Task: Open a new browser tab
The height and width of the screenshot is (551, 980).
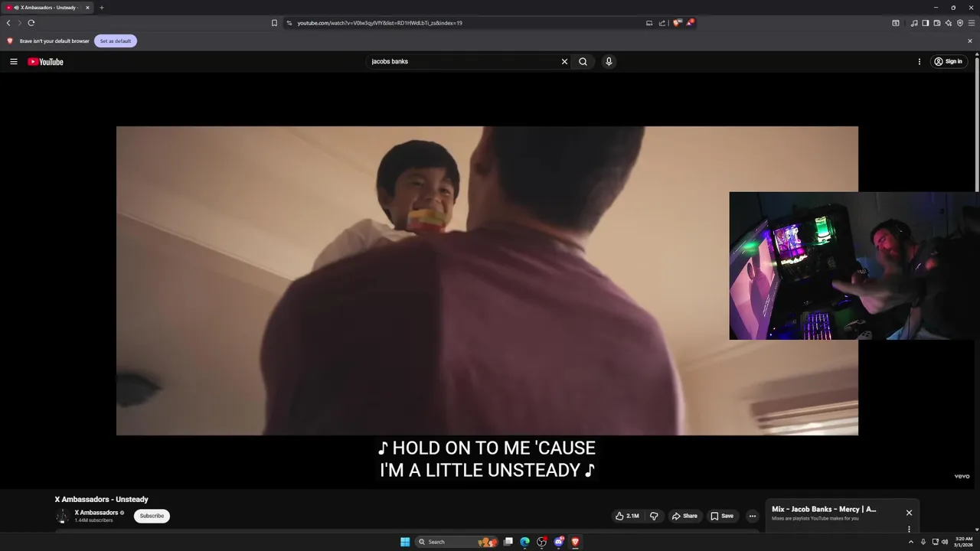Action: 101,8
